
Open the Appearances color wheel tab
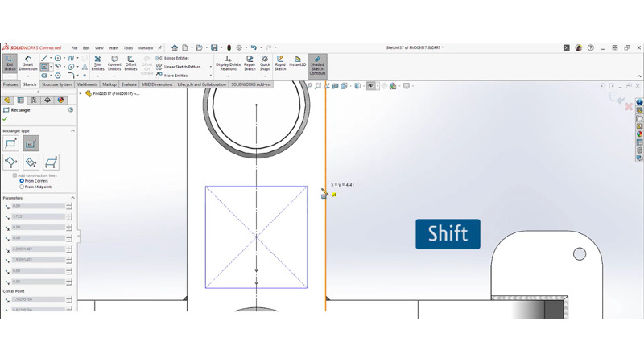coord(60,101)
